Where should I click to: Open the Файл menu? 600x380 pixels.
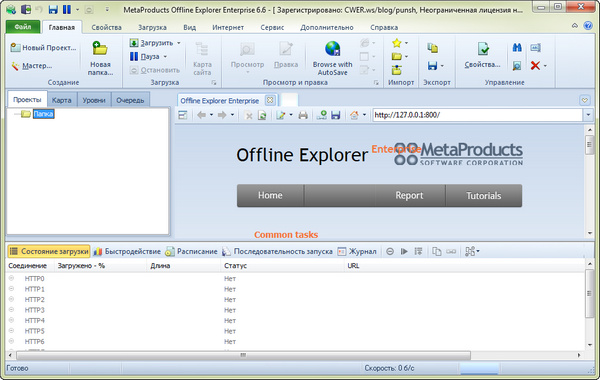point(23,27)
